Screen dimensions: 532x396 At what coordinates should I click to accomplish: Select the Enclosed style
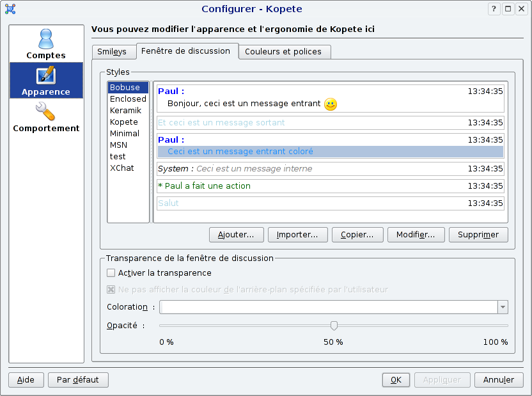[x=129, y=99]
